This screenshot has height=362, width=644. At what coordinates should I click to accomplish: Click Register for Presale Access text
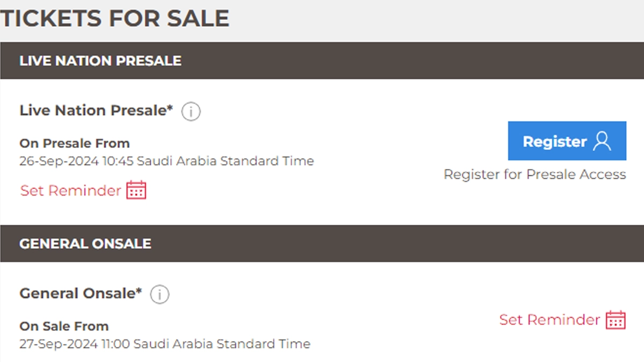pos(535,174)
